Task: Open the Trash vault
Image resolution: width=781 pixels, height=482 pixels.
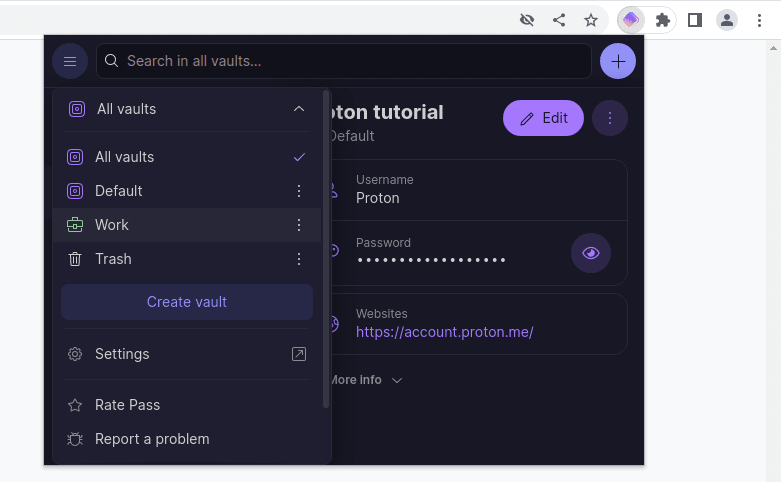Action: coord(187,259)
